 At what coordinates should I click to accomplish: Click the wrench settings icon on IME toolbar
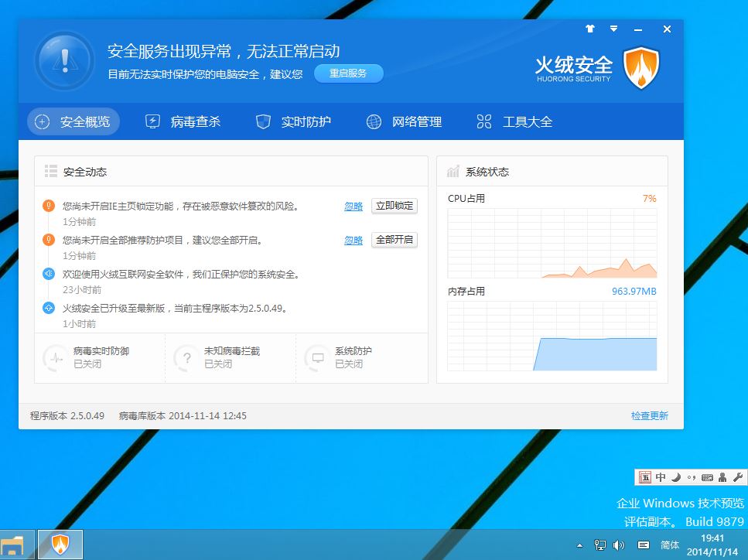tap(737, 476)
